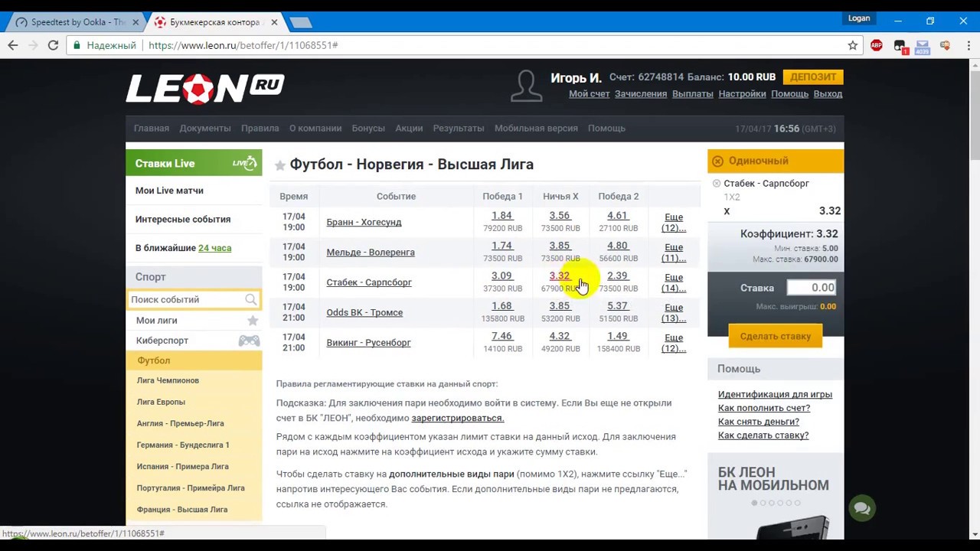Star the Футбол - Норвегия league as favorite

280,165
